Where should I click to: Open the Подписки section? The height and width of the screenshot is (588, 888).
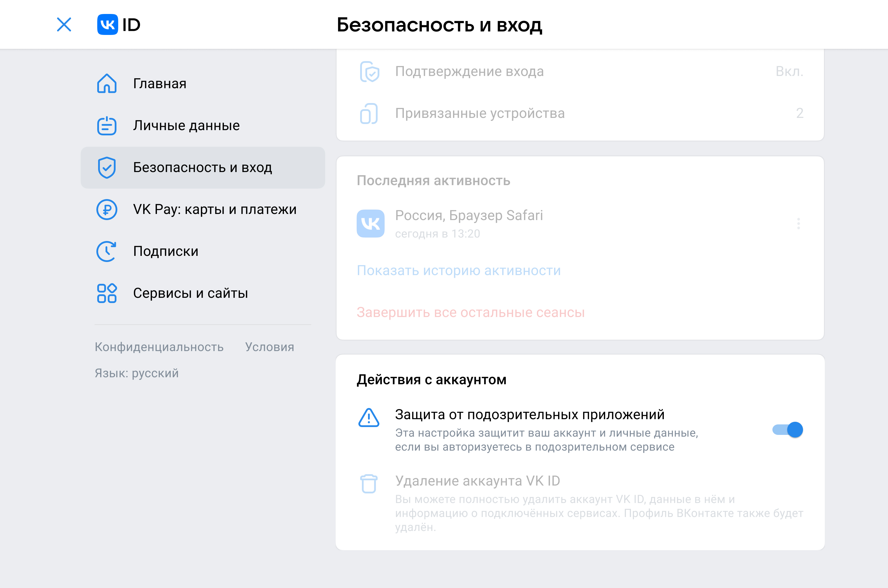click(x=203, y=251)
